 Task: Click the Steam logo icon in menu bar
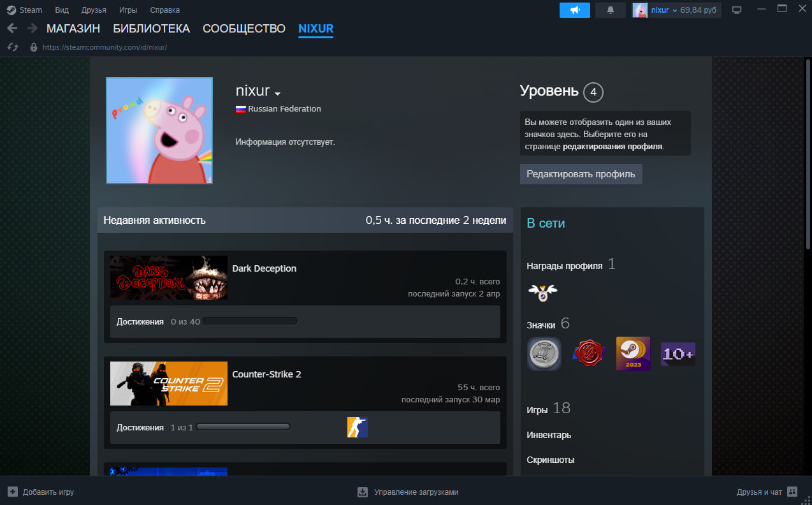click(11, 10)
